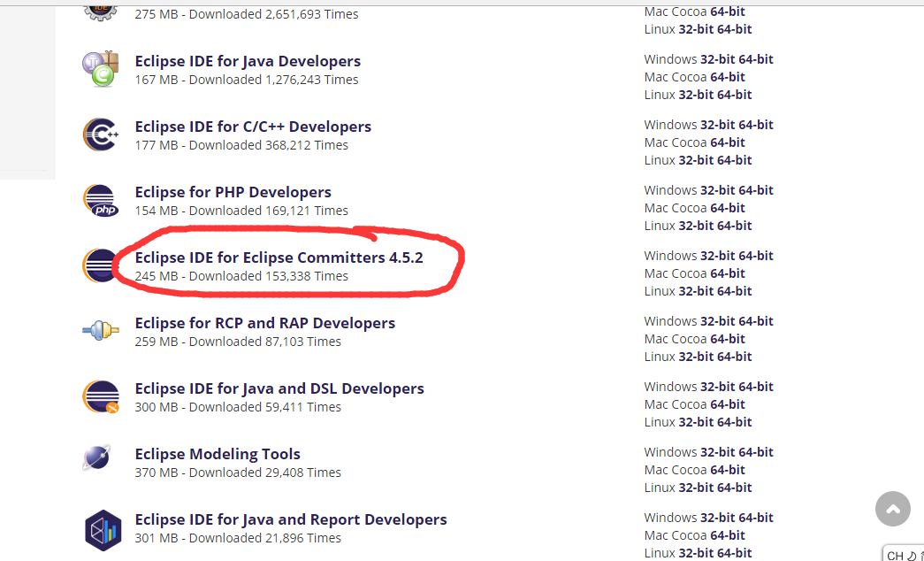
Task: Download PHP Developers Mac Cocoa 64-bit
Action: pos(728,208)
